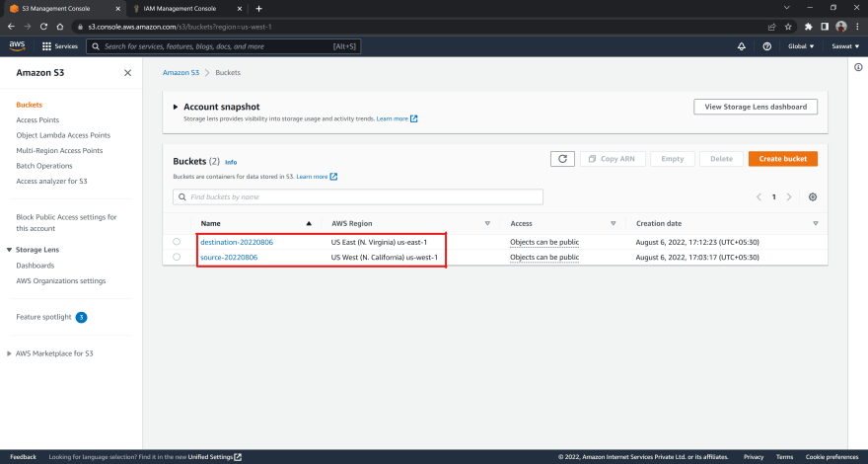Open the tab search chevron in title bar
This screenshot has height=464, width=868.
pos(787,8)
